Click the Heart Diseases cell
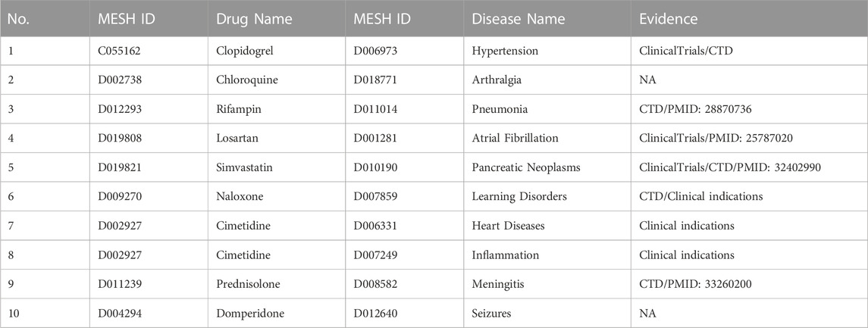This screenshot has width=868, height=328. click(x=547, y=226)
